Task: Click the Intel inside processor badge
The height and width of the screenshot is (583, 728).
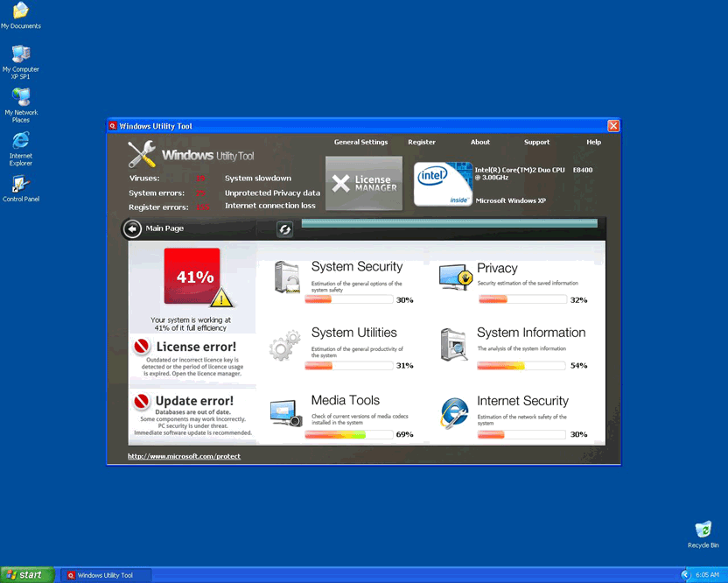Action: pos(443,183)
